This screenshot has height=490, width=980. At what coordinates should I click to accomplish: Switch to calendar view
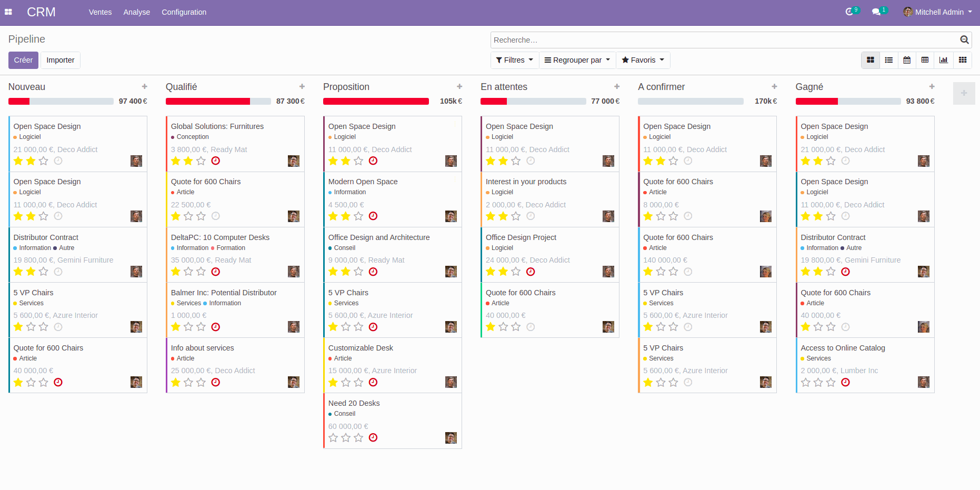pyautogui.click(x=907, y=60)
